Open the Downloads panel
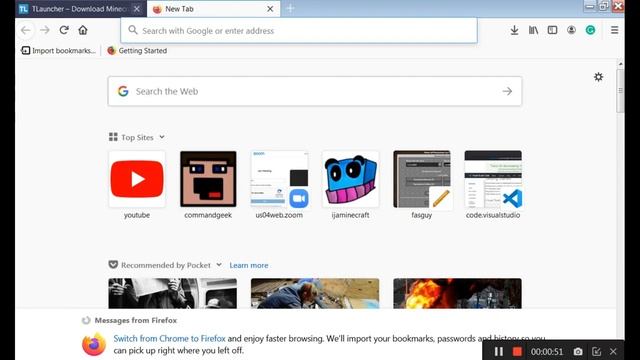Screen dimensions: 640x360 514,30
